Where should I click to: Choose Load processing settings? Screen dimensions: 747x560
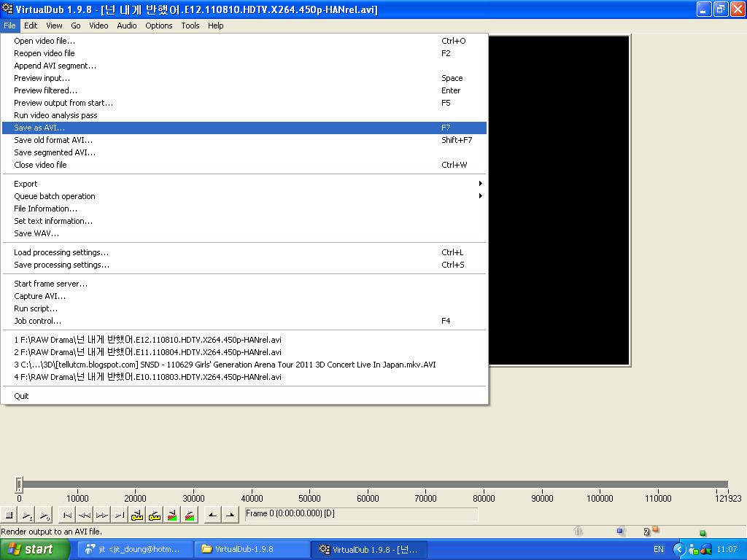pos(244,252)
